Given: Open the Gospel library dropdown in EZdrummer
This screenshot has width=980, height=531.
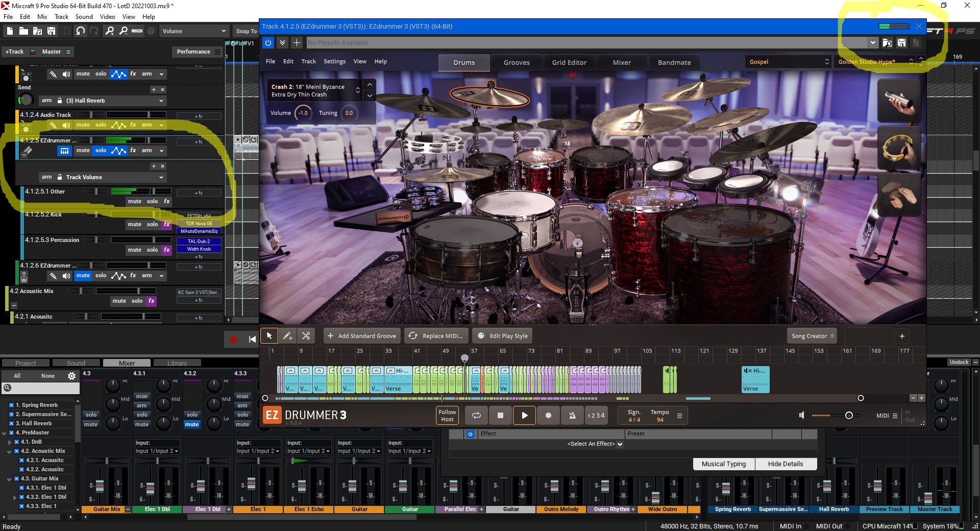Looking at the screenshot, I should (x=789, y=62).
